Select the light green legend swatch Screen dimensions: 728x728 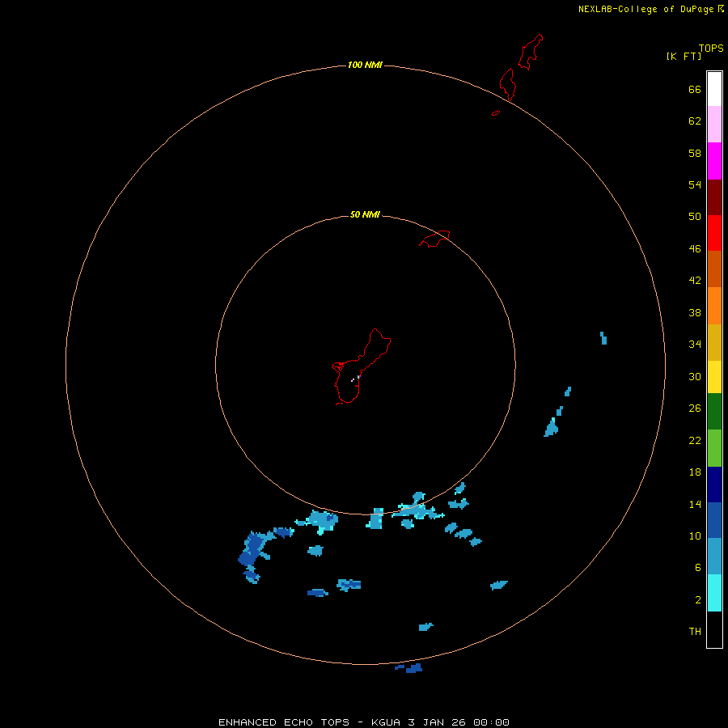714,448
